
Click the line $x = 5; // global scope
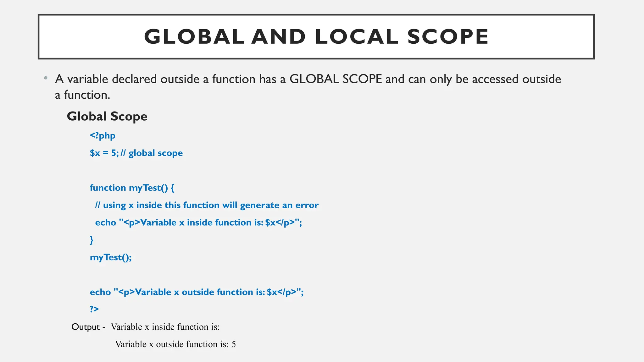pos(136,153)
